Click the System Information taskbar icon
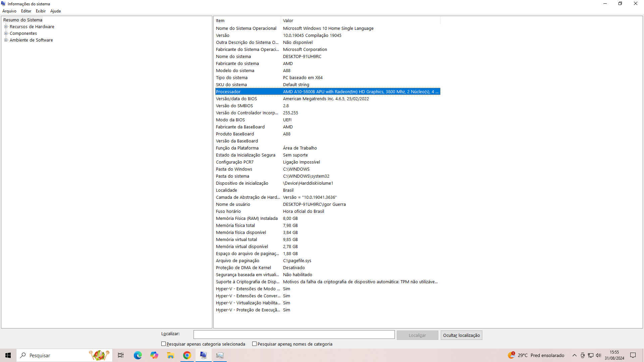This screenshot has width=644, height=362. (x=203, y=355)
